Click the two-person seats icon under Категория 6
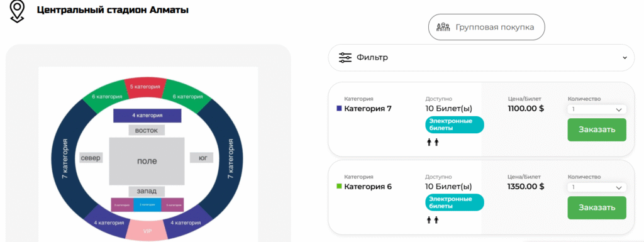This screenshot has width=644, height=242. pyautogui.click(x=433, y=220)
